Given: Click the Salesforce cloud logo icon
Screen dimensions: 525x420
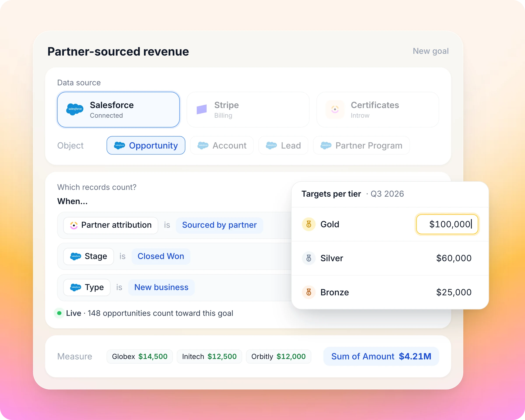Looking at the screenshot, I should coord(75,109).
